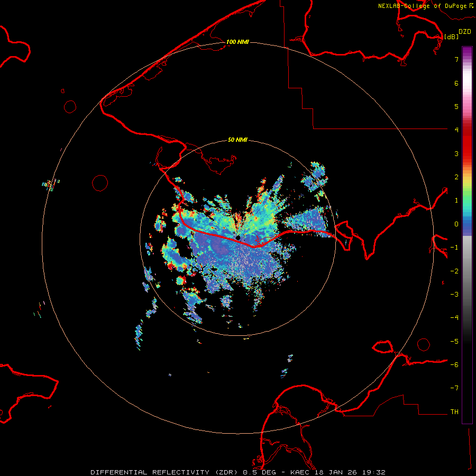476x476 pixels.
Task: Click the "5" tick on the color scale
Action: pyautogui.click(x=456, y=106)
